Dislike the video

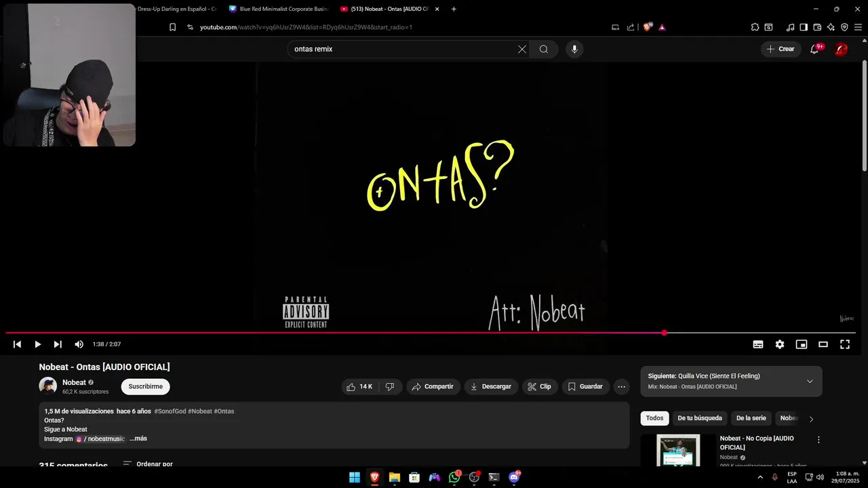(390, 386)
